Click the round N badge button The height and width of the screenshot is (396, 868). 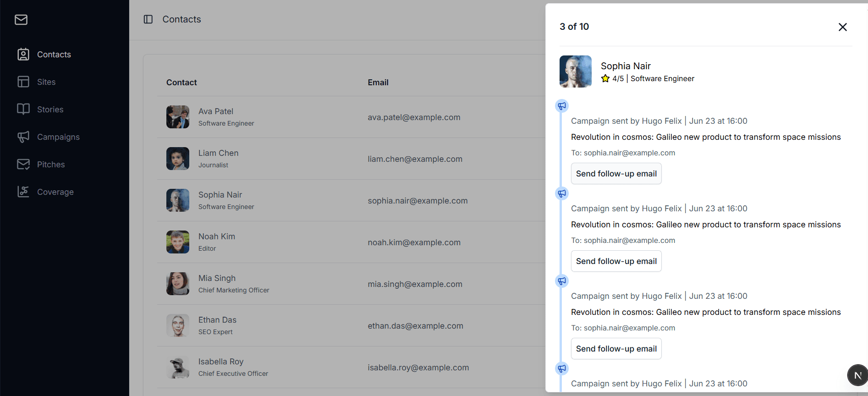pos(857,375)
